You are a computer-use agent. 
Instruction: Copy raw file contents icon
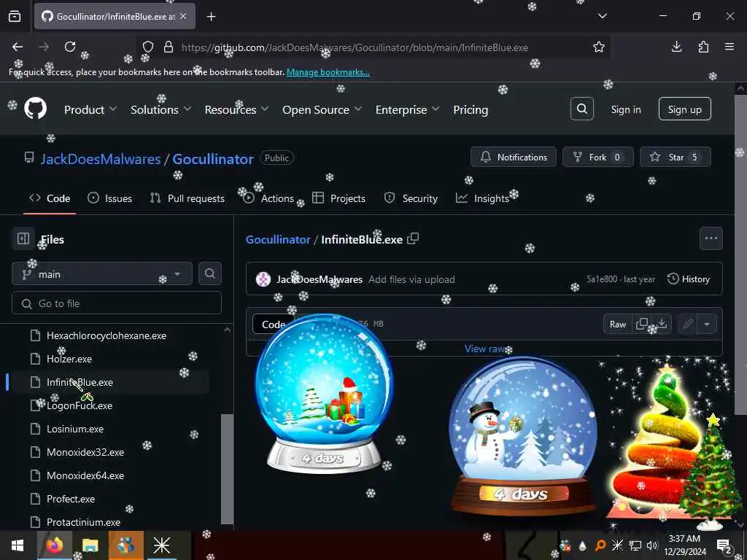(642, 324)
